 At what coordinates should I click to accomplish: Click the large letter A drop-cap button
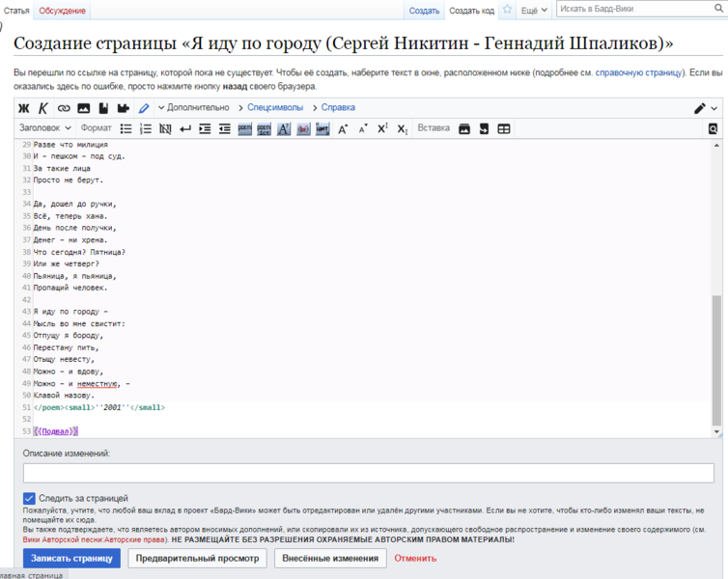coord(284,129)
